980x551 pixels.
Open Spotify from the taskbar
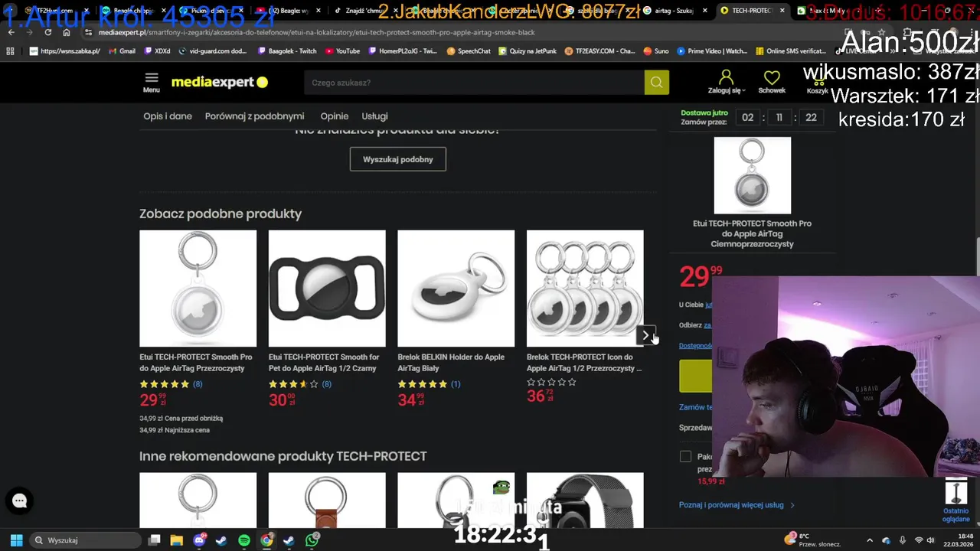click(x=244, y=540)
